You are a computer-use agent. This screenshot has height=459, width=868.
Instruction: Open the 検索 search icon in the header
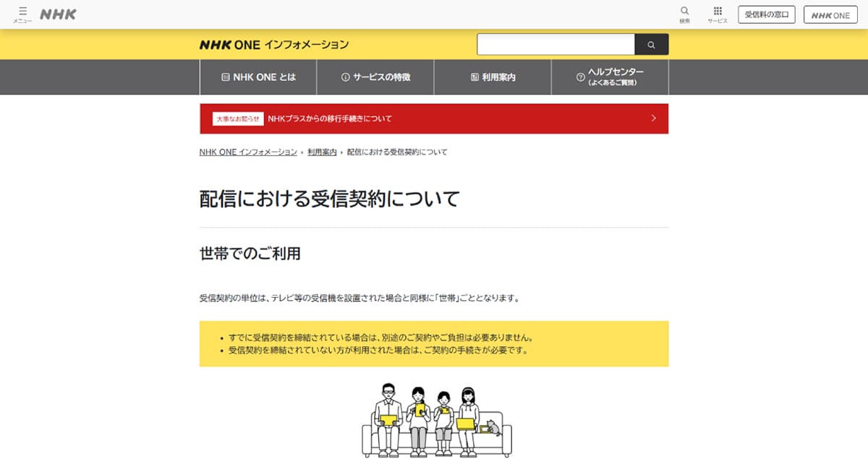pyautogui.click(x=684, y=13)
